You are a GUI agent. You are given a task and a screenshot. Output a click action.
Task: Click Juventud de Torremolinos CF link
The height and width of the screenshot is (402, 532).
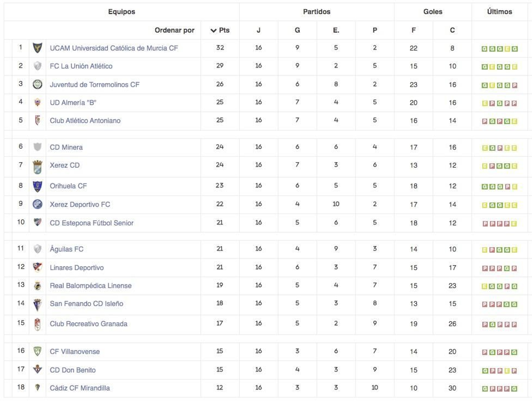tap(94, 84)
